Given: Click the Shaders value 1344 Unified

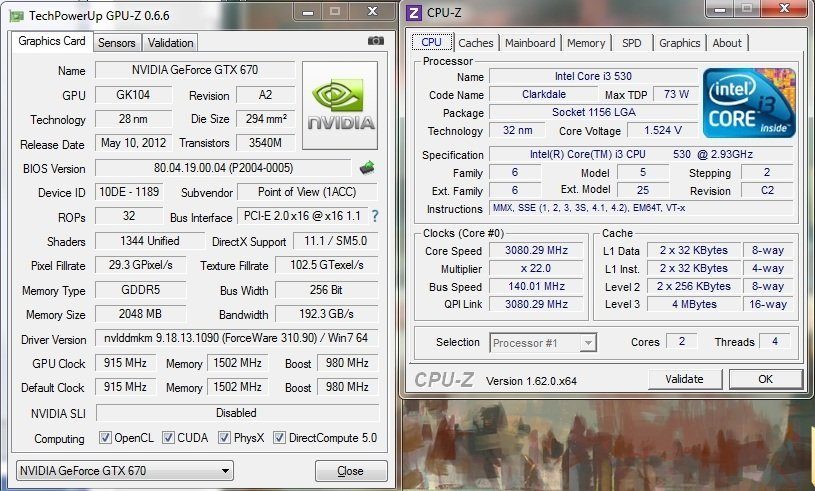Looking at the screenshot, I should tap(150, 241).
